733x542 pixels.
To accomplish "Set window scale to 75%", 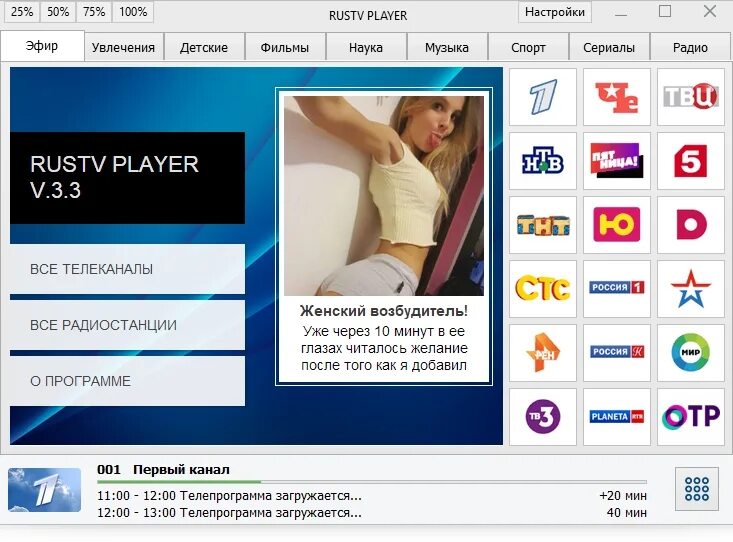I will 94,12.
